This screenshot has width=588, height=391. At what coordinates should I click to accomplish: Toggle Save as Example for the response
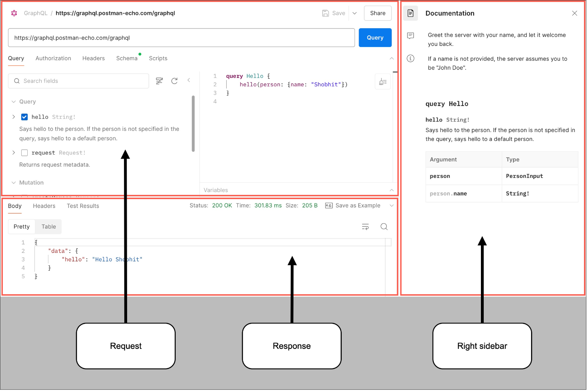353,206
